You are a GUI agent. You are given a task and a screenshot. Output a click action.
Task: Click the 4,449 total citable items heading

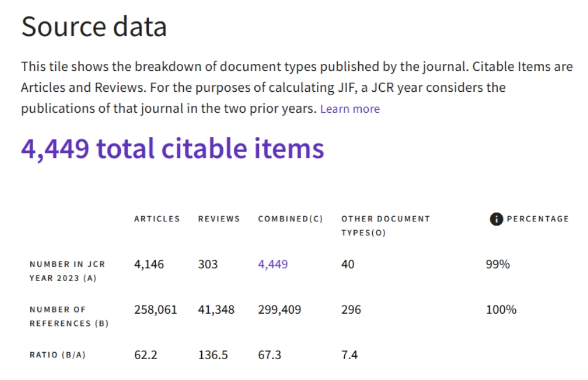coord(172,149)
